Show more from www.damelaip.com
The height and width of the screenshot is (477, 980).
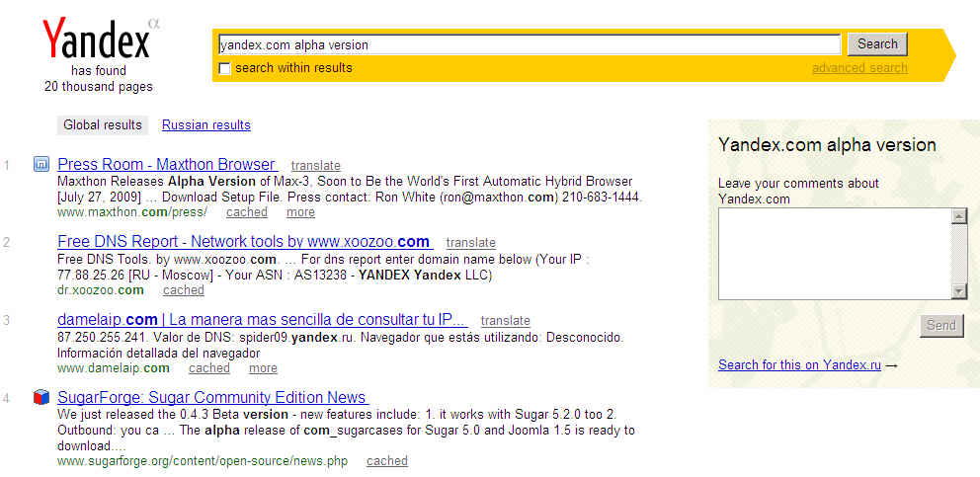click(x=263, y=368)
